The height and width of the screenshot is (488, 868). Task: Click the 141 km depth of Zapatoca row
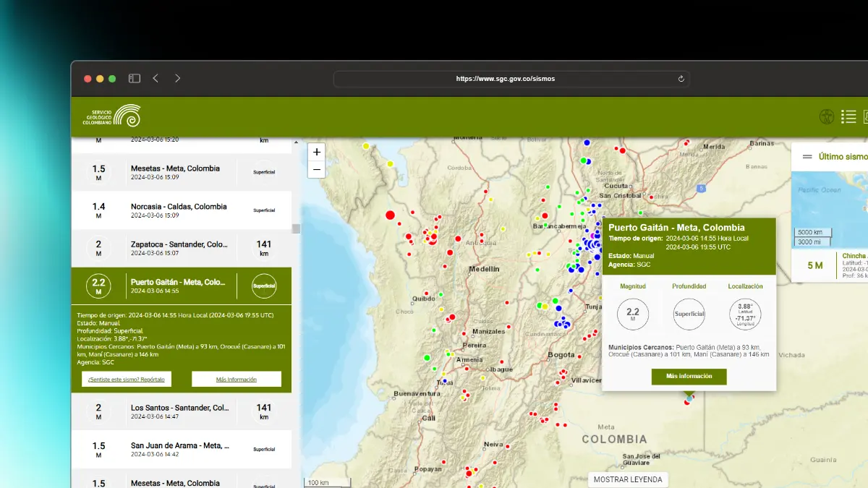[x=264, y=249]
